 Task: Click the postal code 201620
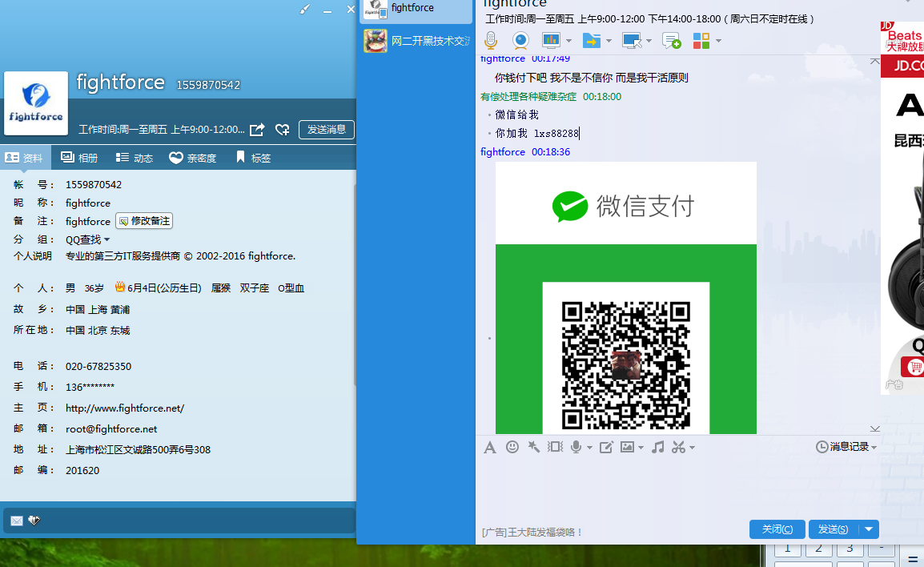(x=82, y=470)
